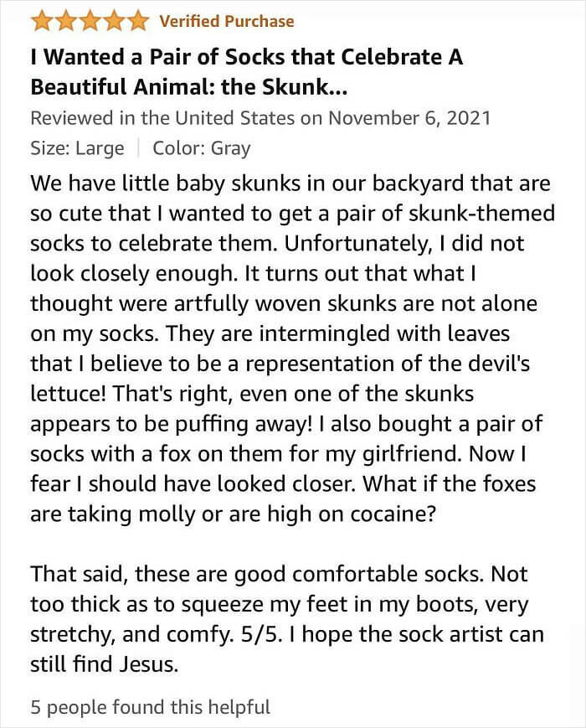
Task: Click the separator between size and color
Action: (138, 148)
